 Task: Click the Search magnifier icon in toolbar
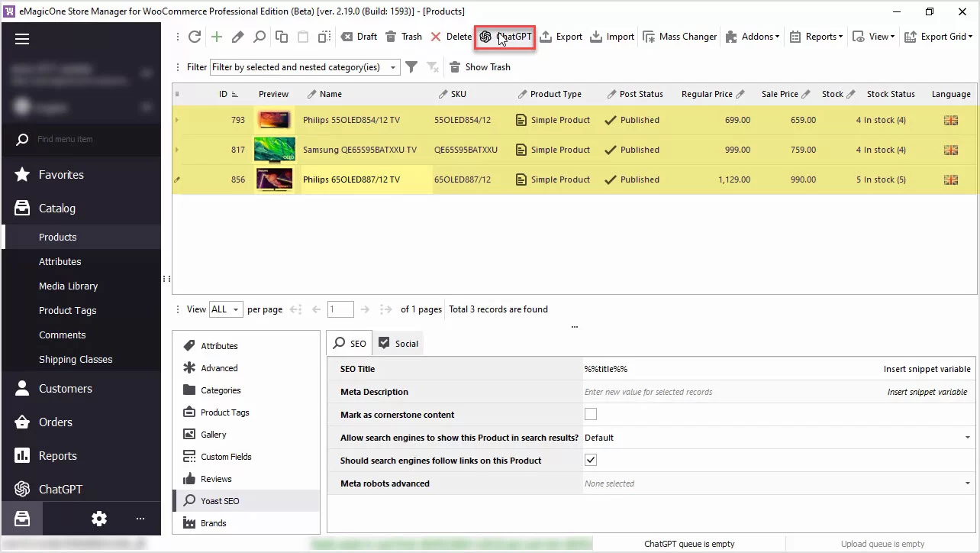[x=260, y=37]
